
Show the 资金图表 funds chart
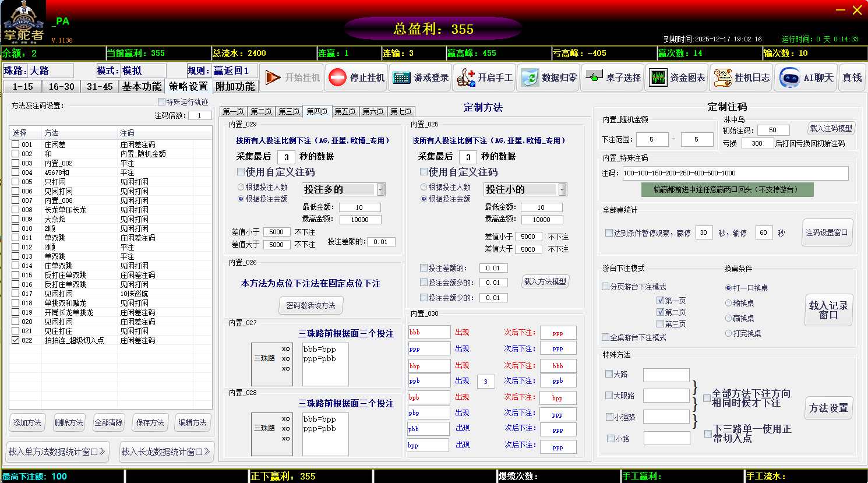tap(658, 77)
